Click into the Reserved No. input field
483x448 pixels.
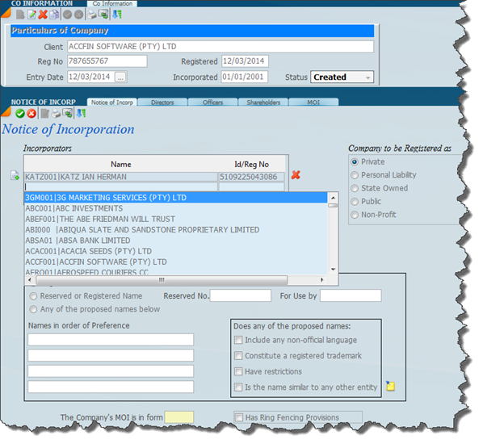[240, 295]
